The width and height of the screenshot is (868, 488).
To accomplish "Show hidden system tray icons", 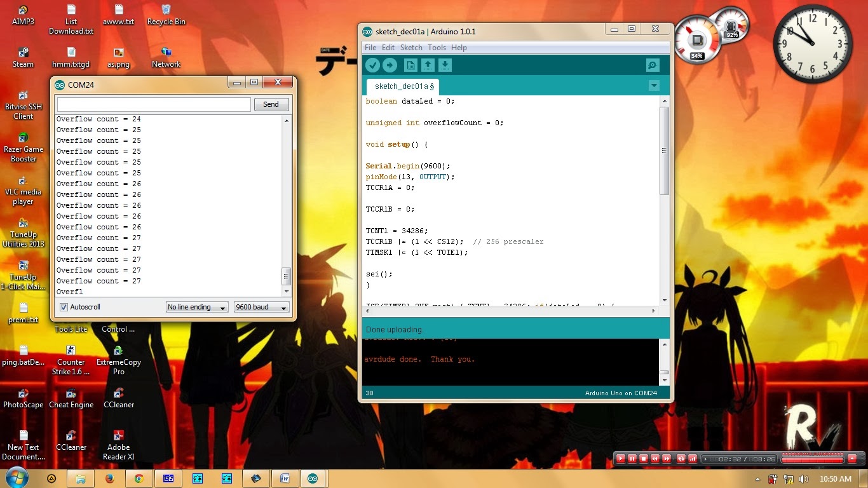I will pos(757,479).
